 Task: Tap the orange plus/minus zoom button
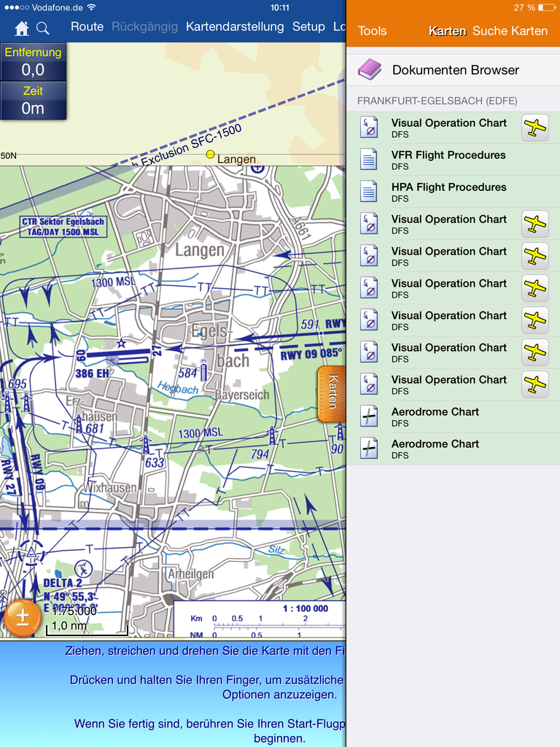[23, 617]
